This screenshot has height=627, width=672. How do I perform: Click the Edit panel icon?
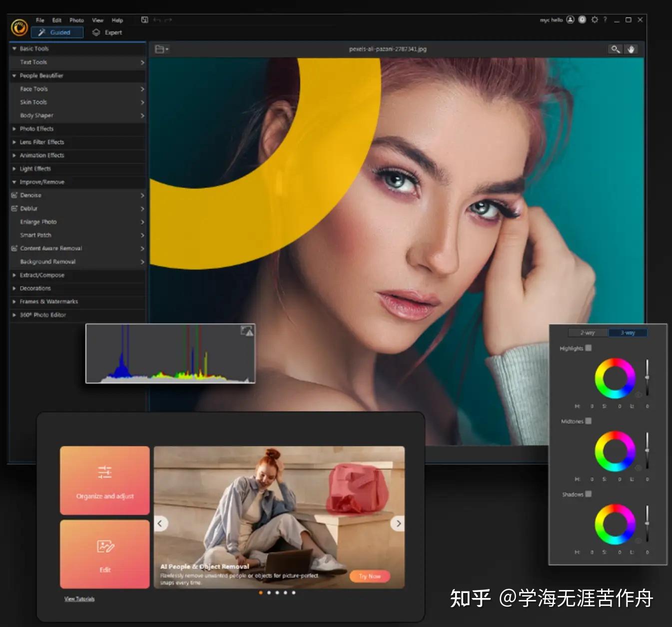coord(104,545)
